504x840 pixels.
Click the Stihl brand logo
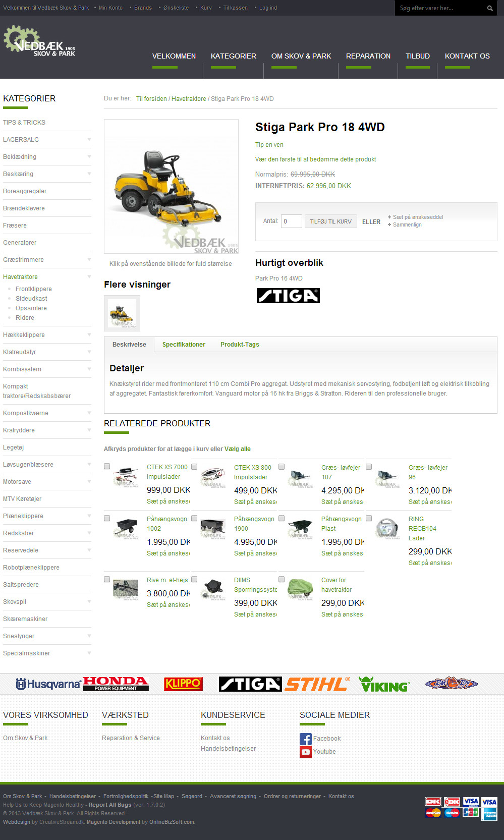pos(317,684)
